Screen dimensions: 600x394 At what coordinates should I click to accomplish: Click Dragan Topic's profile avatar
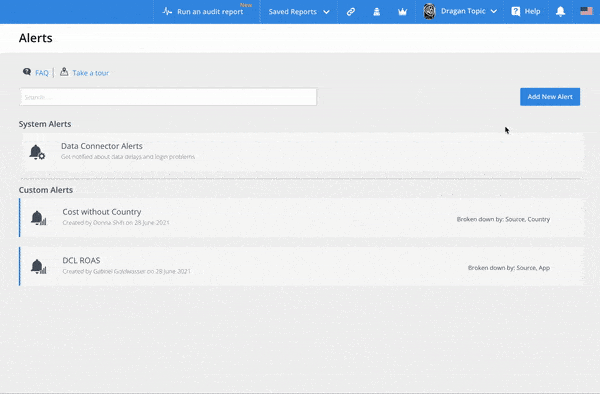tap(429, 11)
